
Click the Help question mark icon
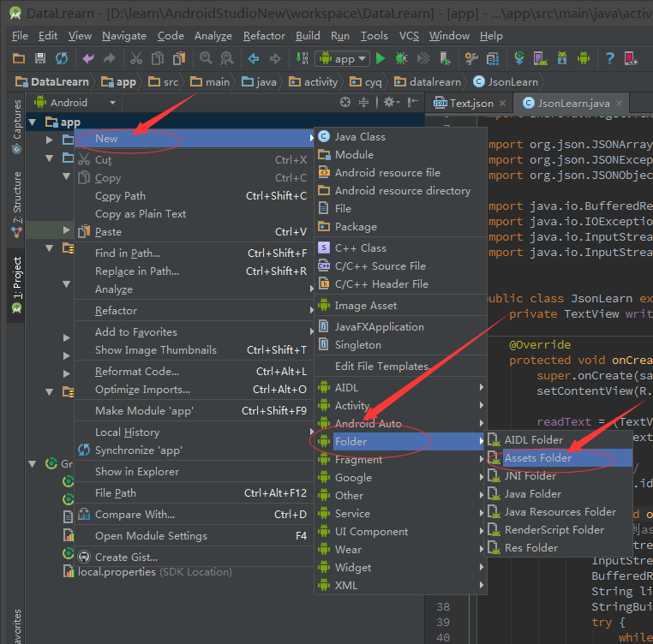(x=609, y=58)
